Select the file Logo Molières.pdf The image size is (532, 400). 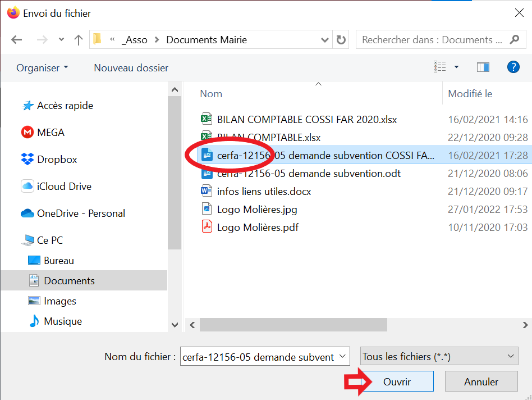258,228
